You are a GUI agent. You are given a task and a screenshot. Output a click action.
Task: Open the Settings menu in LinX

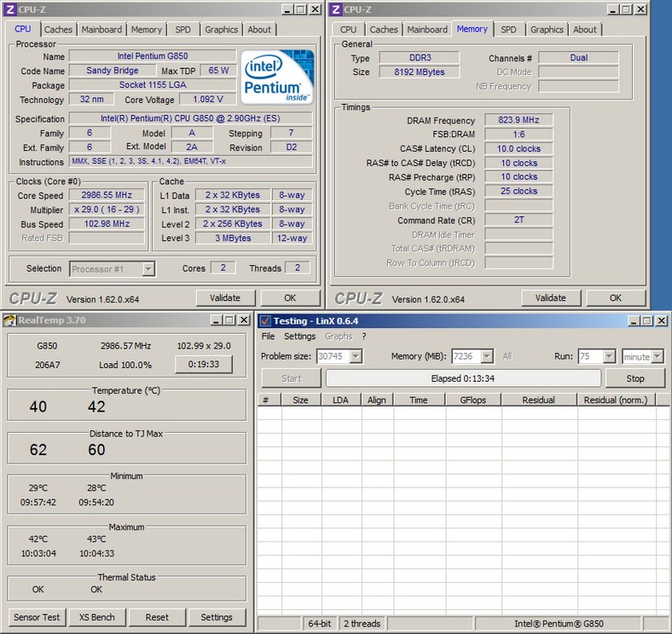click(x=299, y=337)
